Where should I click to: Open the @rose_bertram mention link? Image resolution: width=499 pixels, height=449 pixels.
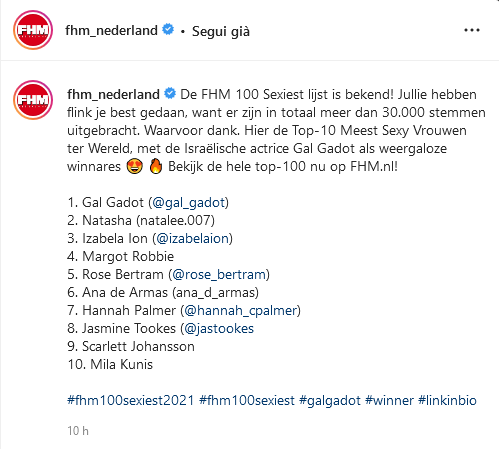[x=219, y=274]
